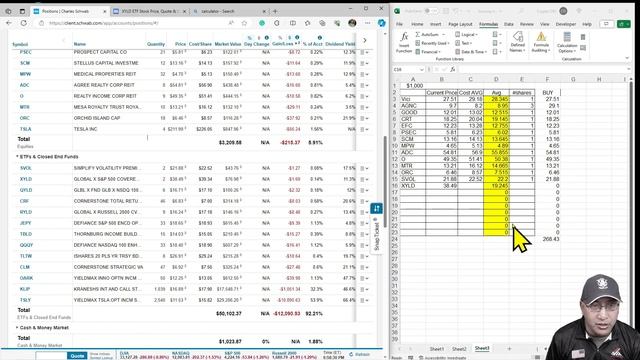Open Text functions dropdown
Viewport: 640px width, 360px height.
pyautogui.click(x=463, y=43)
